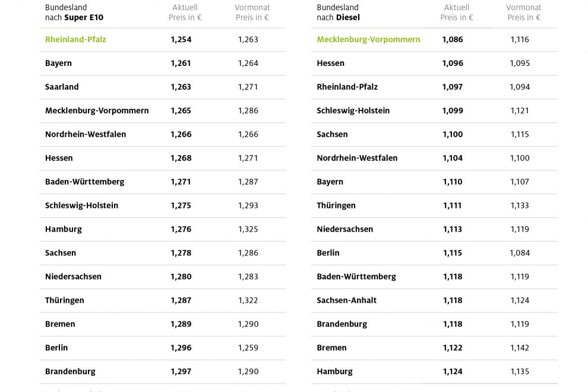Select Sachsen-Anhalt row label
The height and width of the screenshot is (392, 588).
(x=346, y=301)
